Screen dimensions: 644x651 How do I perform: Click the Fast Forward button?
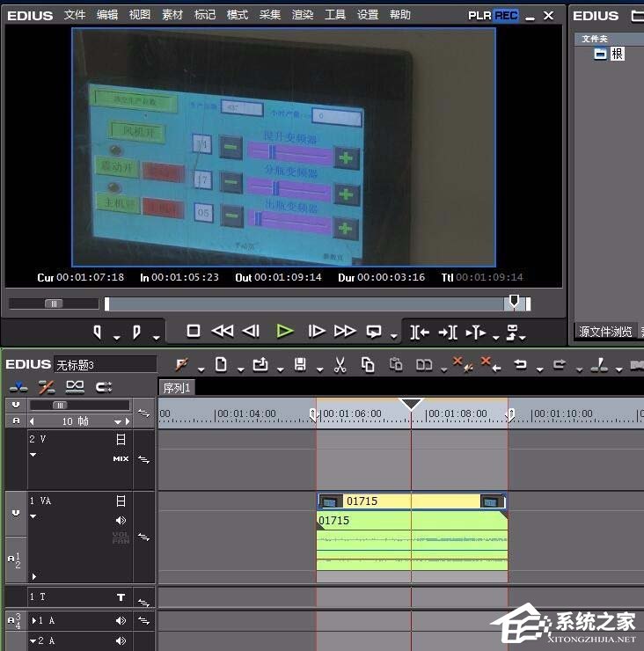coord(345,331)
